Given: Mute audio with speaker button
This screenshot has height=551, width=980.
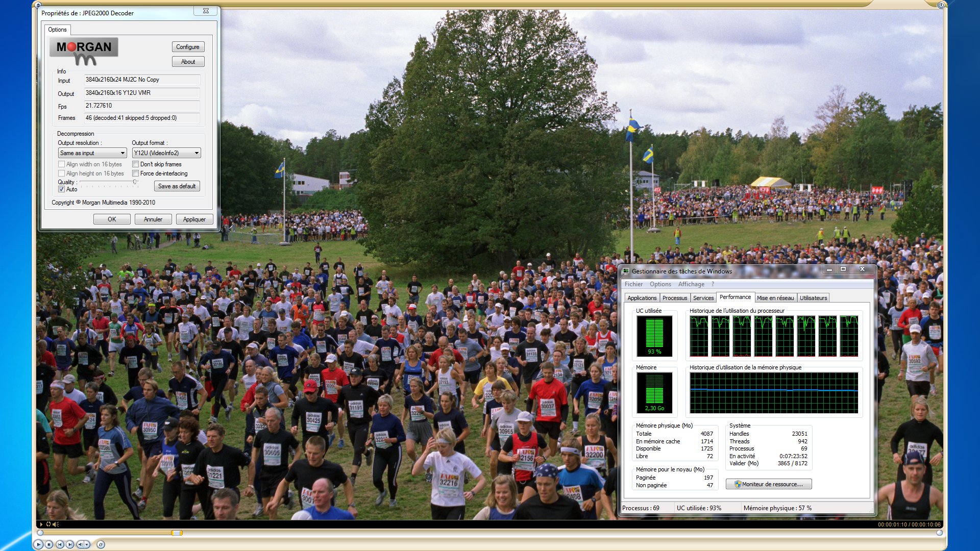Looking at the screenshot, I should point(80,544).
